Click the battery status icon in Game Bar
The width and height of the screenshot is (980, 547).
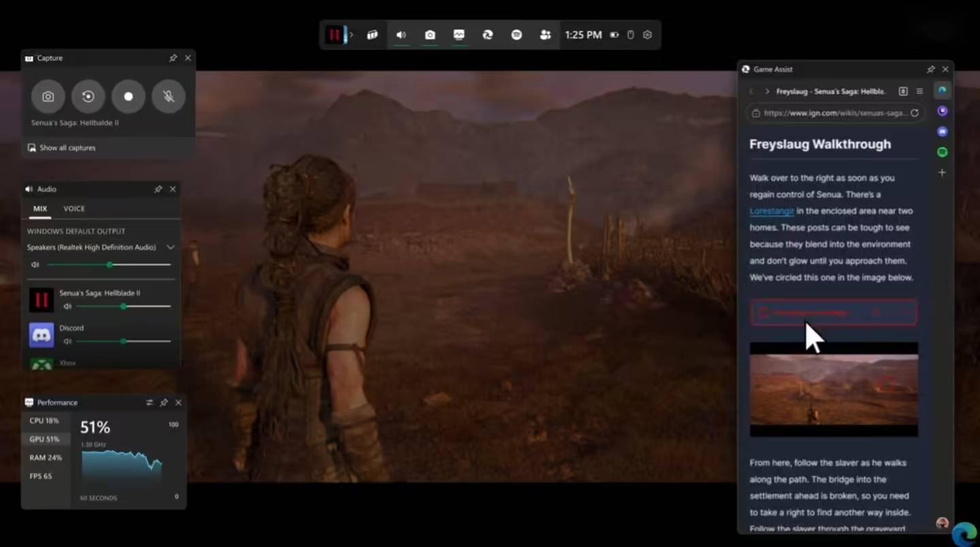point(615,35)
